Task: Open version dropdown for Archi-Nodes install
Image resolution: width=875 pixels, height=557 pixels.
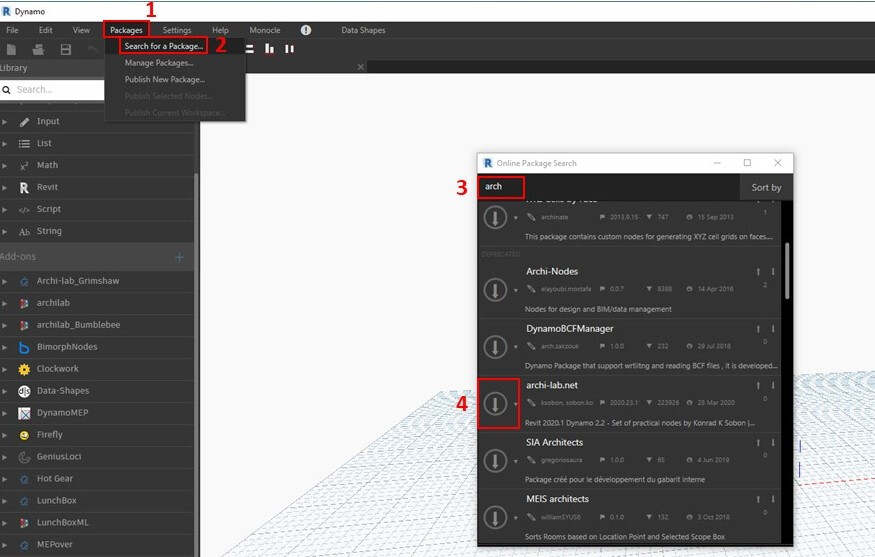Action: click(516, 290)
